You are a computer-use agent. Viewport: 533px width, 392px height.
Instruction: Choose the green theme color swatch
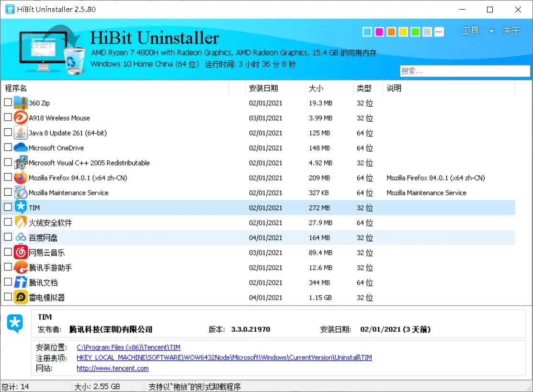click(x=415, y=32)
